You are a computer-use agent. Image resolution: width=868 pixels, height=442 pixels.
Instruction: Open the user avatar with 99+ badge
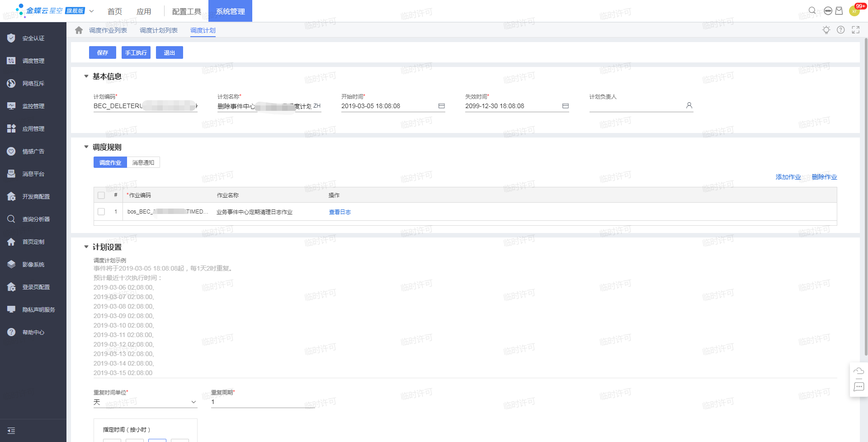(x=854, y=11)
